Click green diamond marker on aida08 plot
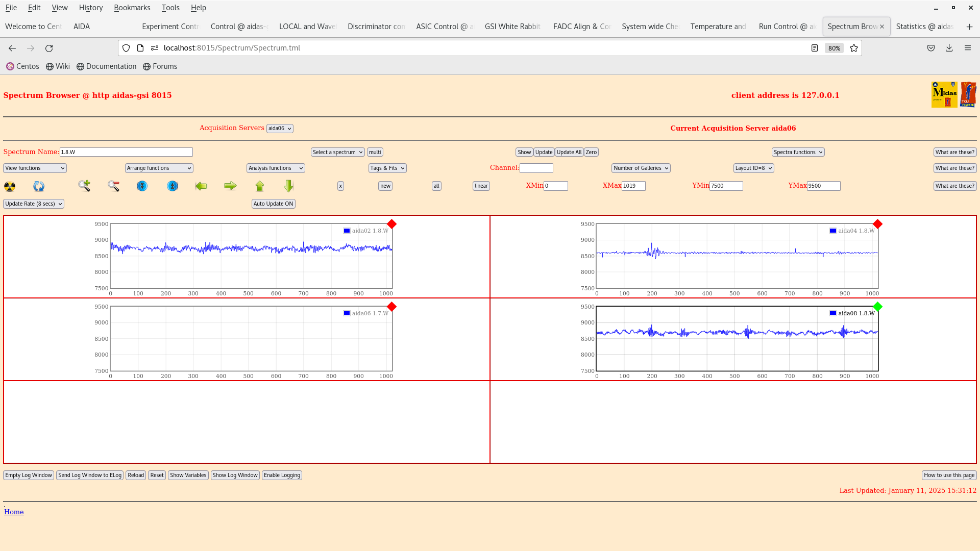This screenshot has width=980, height=551. pos(877,307)
